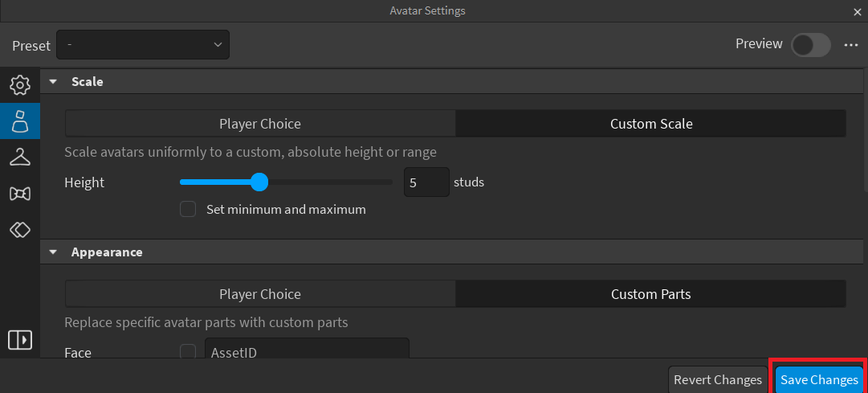Collapse the Scale section
Screen dimensions: 868x393
click(53, 82)
